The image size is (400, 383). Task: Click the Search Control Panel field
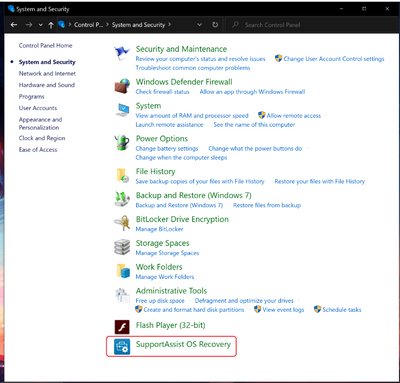click(x=312, y=25)
